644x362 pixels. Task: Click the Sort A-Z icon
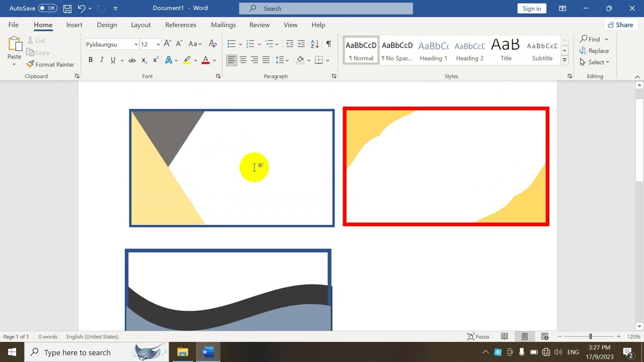pyautogui.click(x=314, y=44)
